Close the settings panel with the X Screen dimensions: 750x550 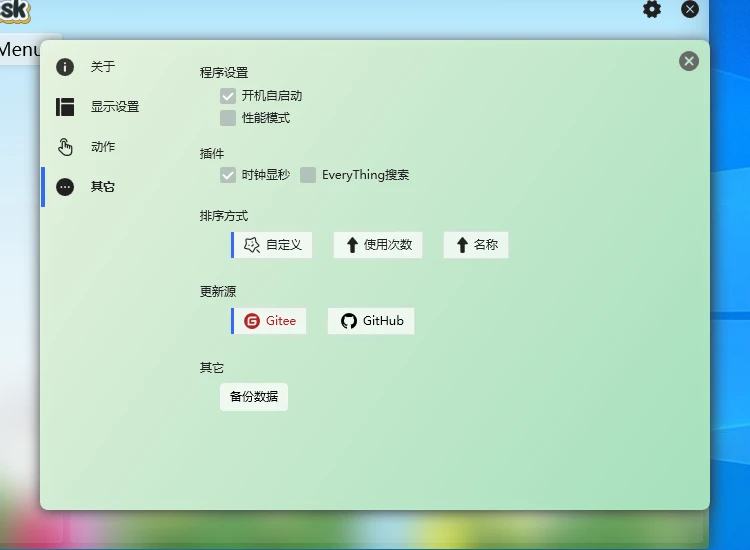click(x=689, y=61)
